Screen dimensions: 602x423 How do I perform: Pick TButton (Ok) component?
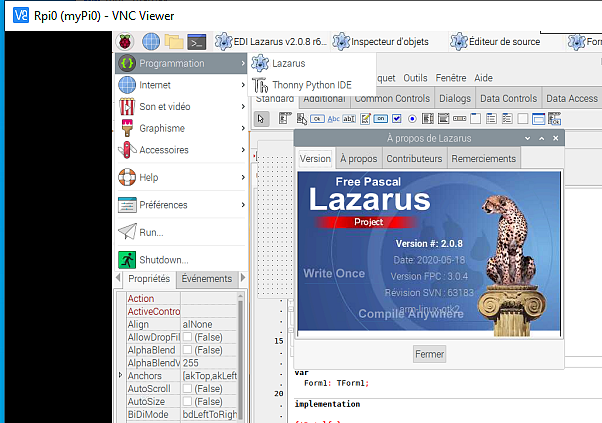[x=317, y=119]
